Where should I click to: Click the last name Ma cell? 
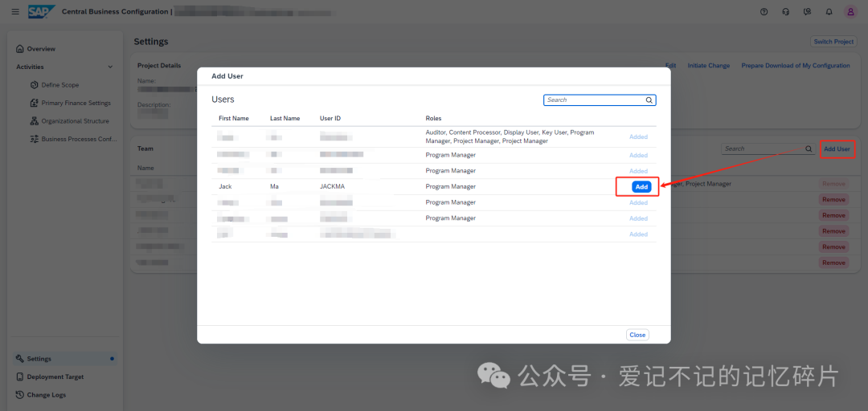[274, 186]
